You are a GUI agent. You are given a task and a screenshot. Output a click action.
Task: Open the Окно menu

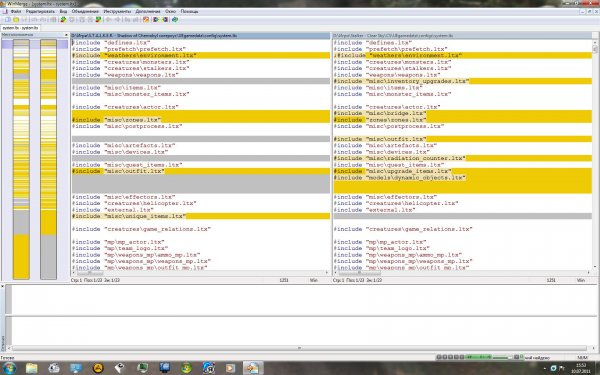coord(170,11)
